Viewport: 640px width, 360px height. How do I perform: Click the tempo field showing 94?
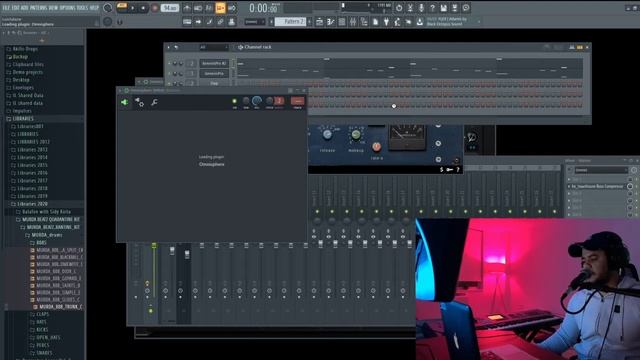pos(169,8)
